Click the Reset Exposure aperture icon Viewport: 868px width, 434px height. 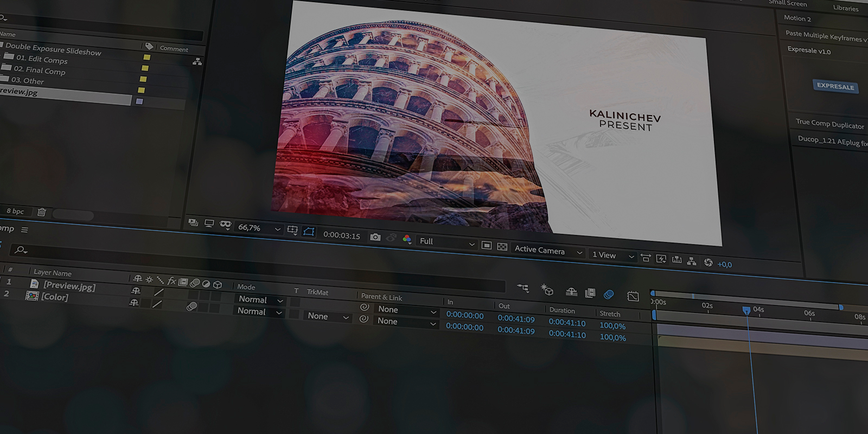coord(709,263)
